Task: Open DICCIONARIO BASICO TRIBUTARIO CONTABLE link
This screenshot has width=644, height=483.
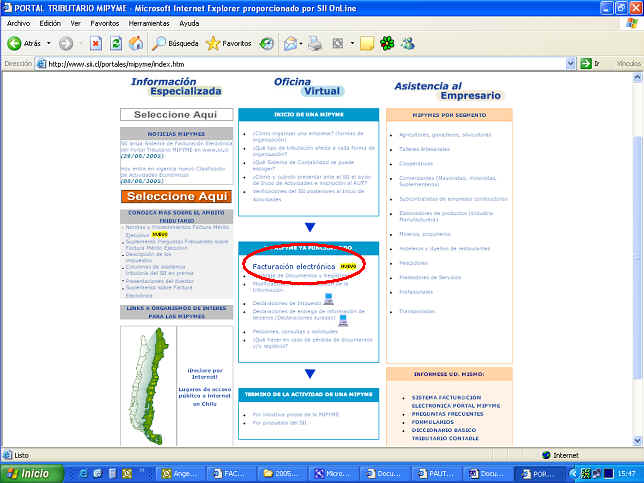Action: point(445,434)
